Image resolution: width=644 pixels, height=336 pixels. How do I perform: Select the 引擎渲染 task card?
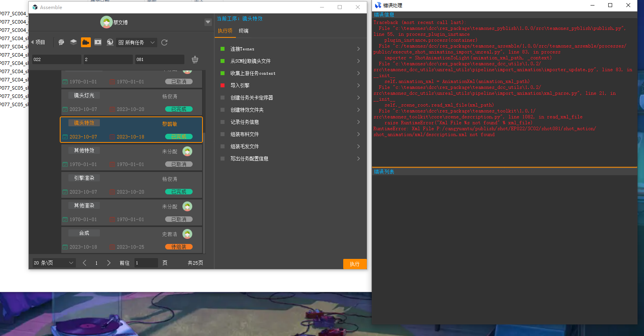[x=132, y=185]
